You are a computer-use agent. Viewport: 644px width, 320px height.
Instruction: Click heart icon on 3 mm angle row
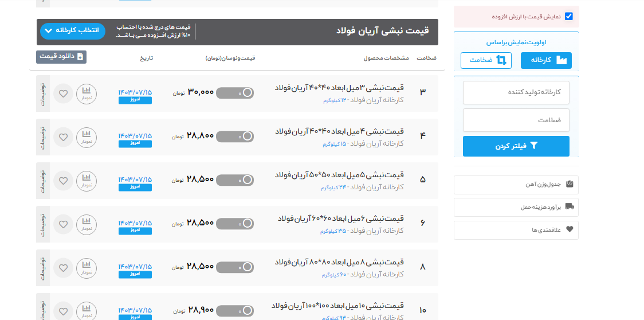[63, 93]
